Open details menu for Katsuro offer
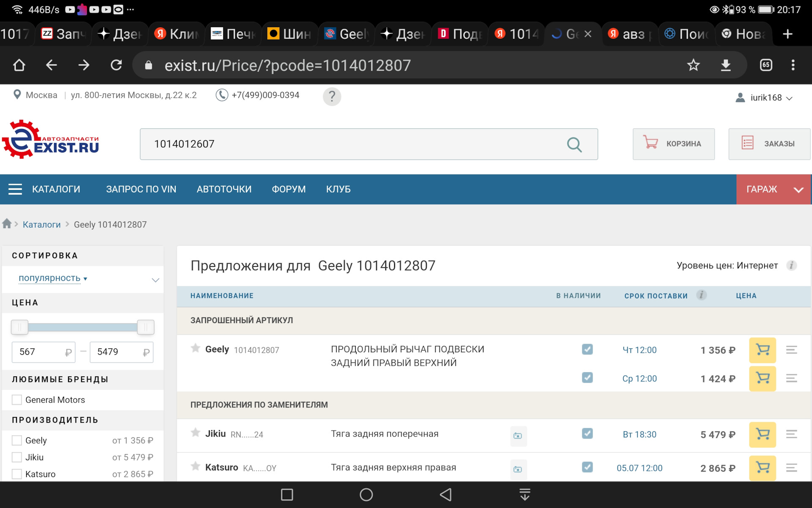The image size is (812, 508). tap(792, 468)
